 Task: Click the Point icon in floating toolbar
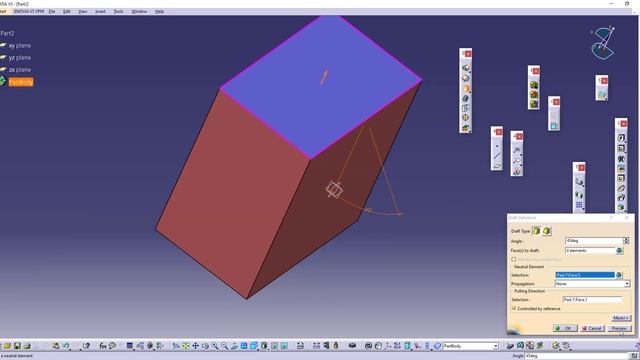point(497,146)
